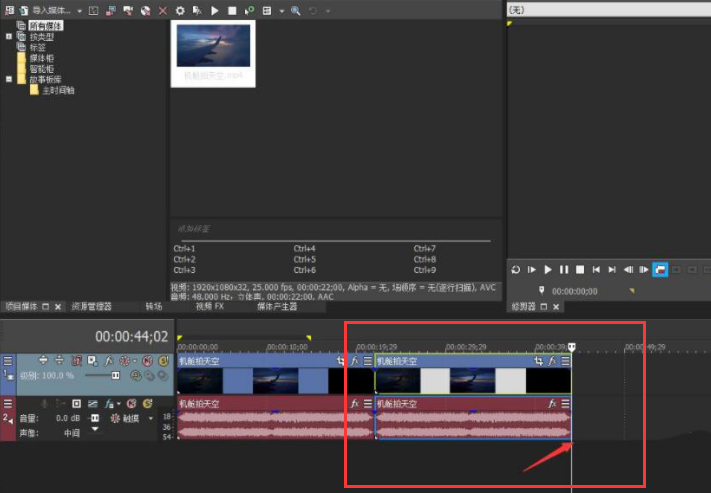Expand the 按类型 tree node
The width and height of the screenshot is (711, 493).
tap(9, 36)
